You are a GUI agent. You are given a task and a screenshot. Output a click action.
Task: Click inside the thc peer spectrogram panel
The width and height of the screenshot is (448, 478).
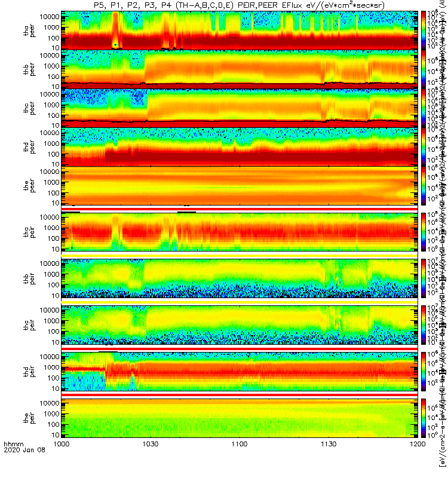(x=240, y=108)
